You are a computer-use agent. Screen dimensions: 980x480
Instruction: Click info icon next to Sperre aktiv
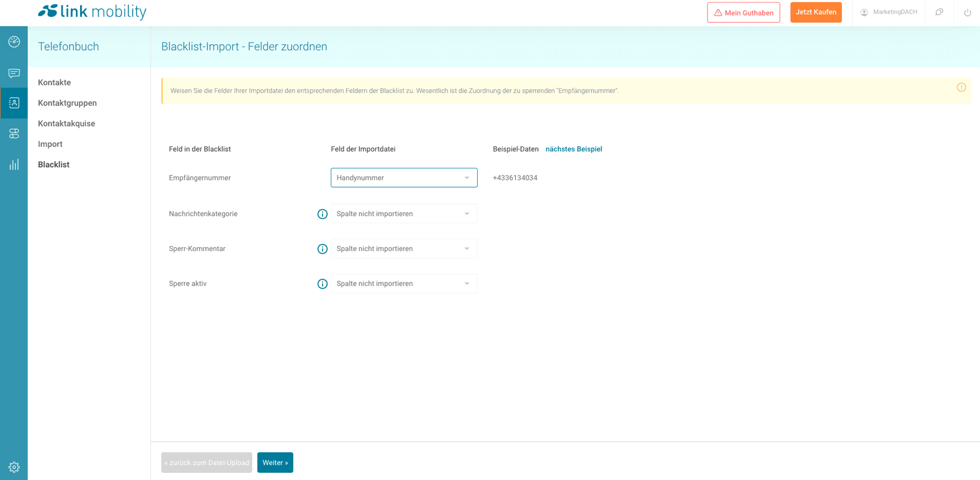[322, 284]
